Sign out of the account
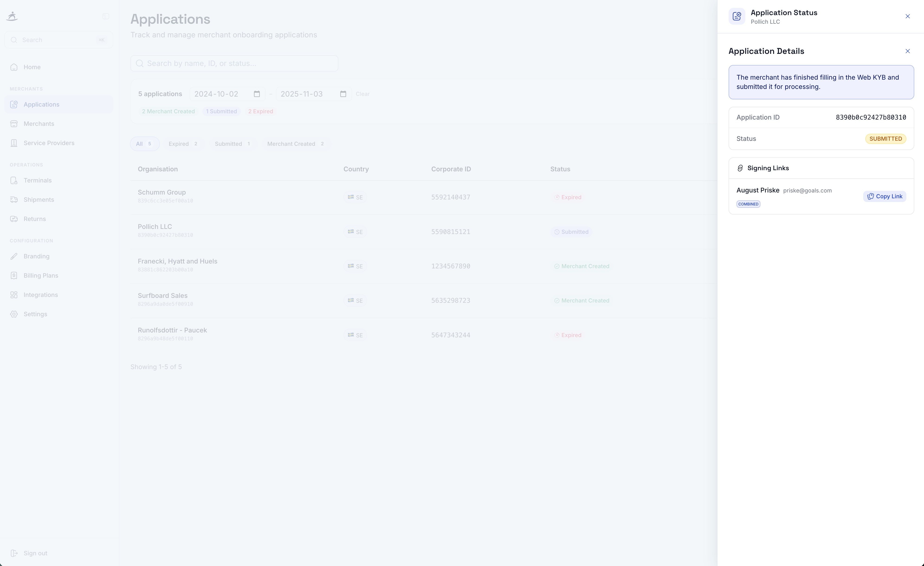This screenshot has width=924, height=566. [35, 553]
